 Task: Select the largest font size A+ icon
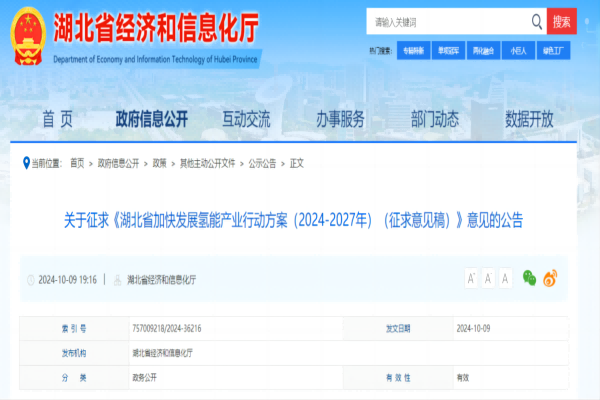(x=471, y=278)
